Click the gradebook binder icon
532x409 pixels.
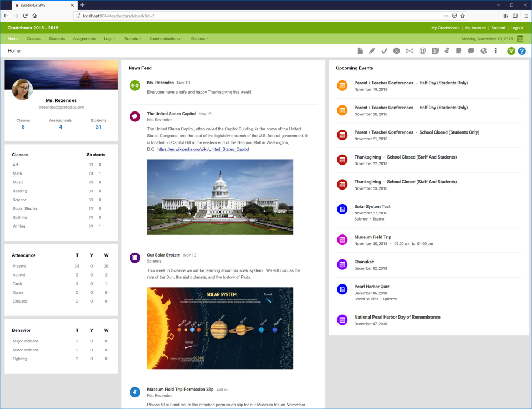(x=459, y=50)
